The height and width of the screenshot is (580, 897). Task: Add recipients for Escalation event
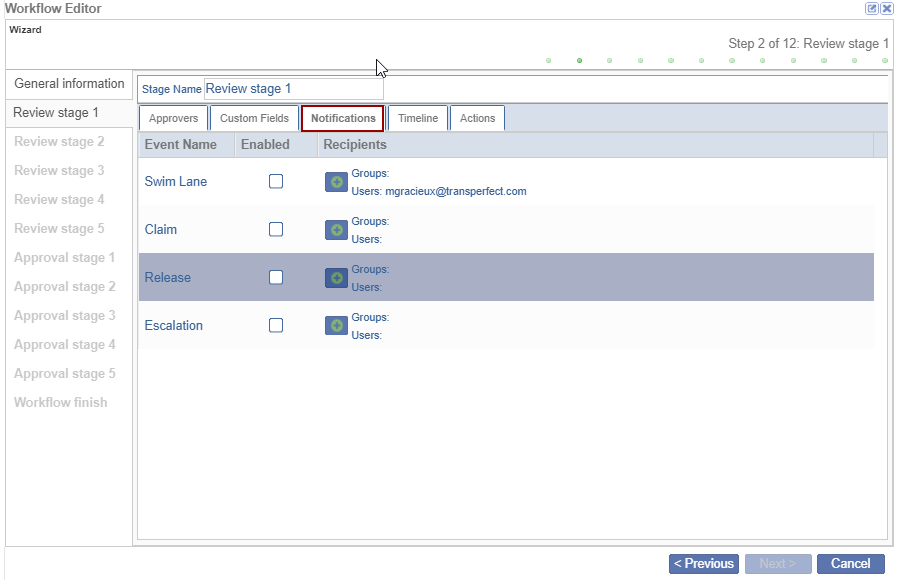click(336, 326)
